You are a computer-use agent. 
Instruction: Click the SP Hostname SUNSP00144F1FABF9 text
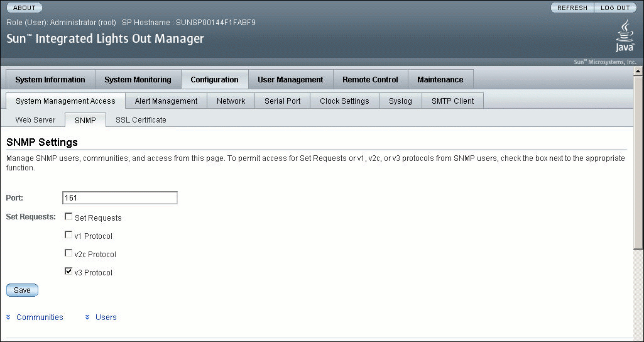(188, 22)
